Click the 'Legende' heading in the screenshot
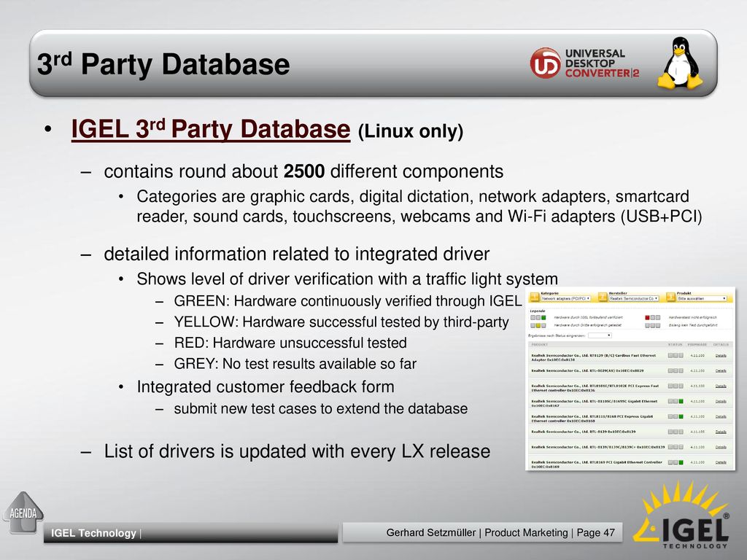The image size is (747, 560). (x=538, y=311)
